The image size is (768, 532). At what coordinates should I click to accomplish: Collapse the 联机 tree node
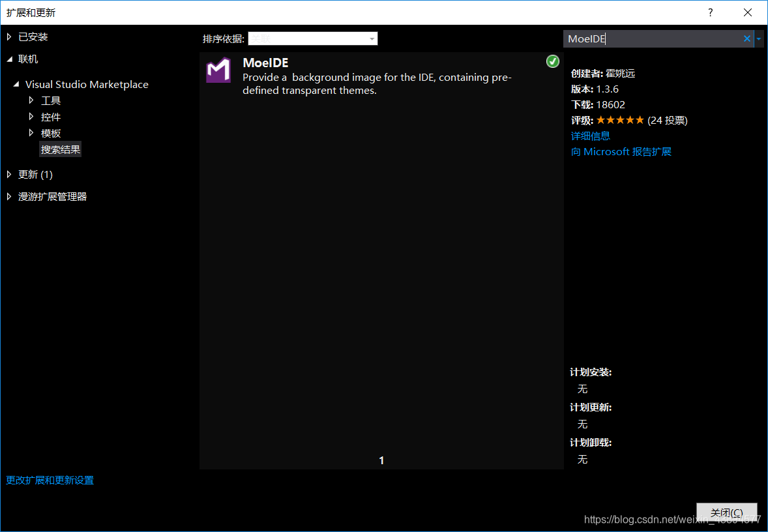pyautogui.click(x=9, y=59)
